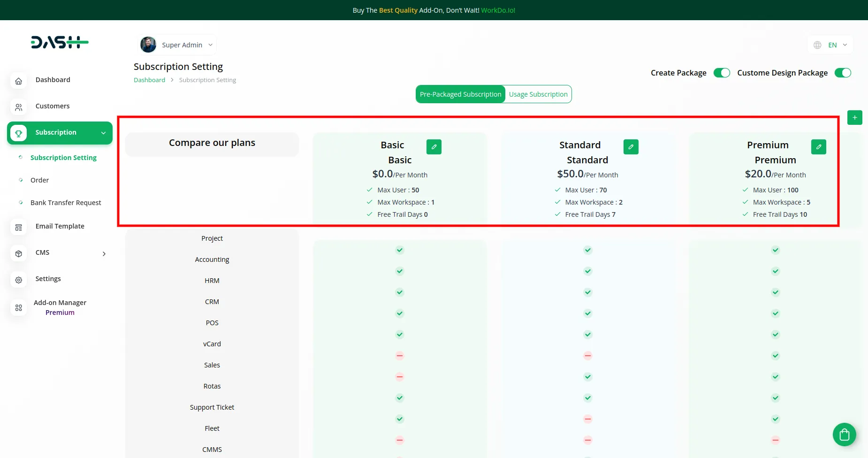Click the edit pencil icon for Standard plan

(x=631, y=147)
